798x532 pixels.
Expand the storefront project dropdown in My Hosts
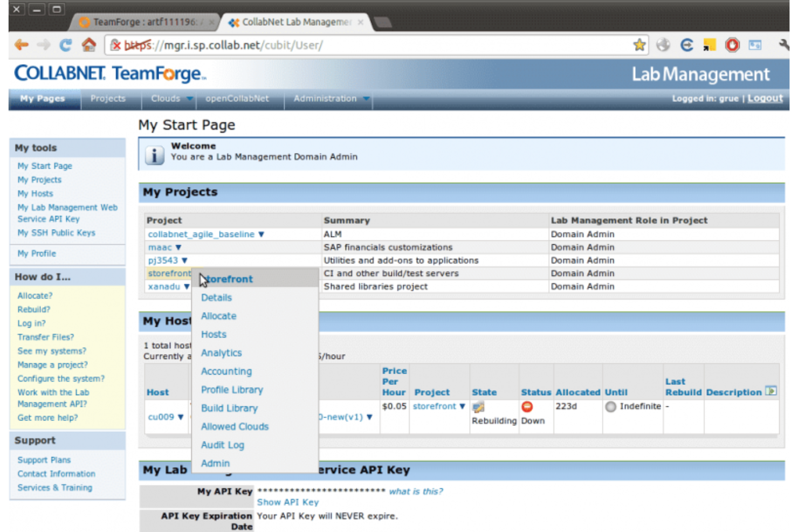pyautogui.click(x=462, y=407)
